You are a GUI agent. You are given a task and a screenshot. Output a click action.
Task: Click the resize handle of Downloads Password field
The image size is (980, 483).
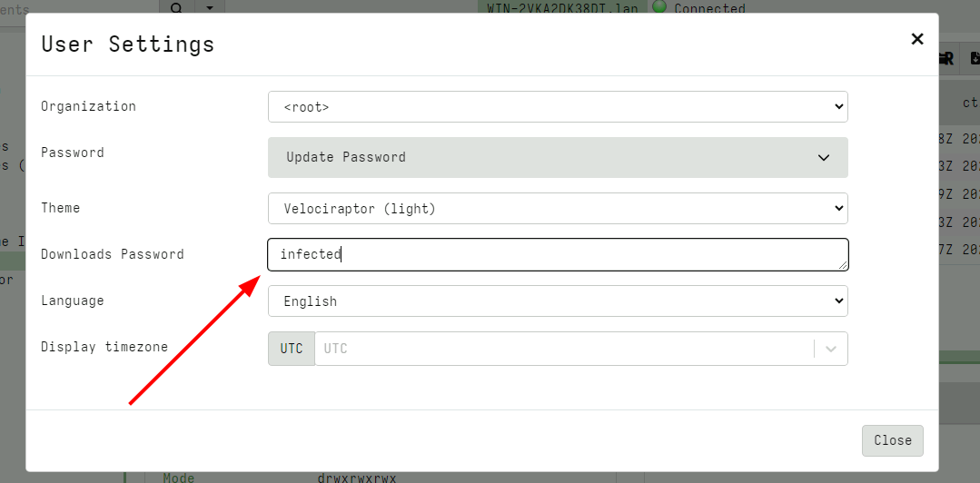point(844,264)
